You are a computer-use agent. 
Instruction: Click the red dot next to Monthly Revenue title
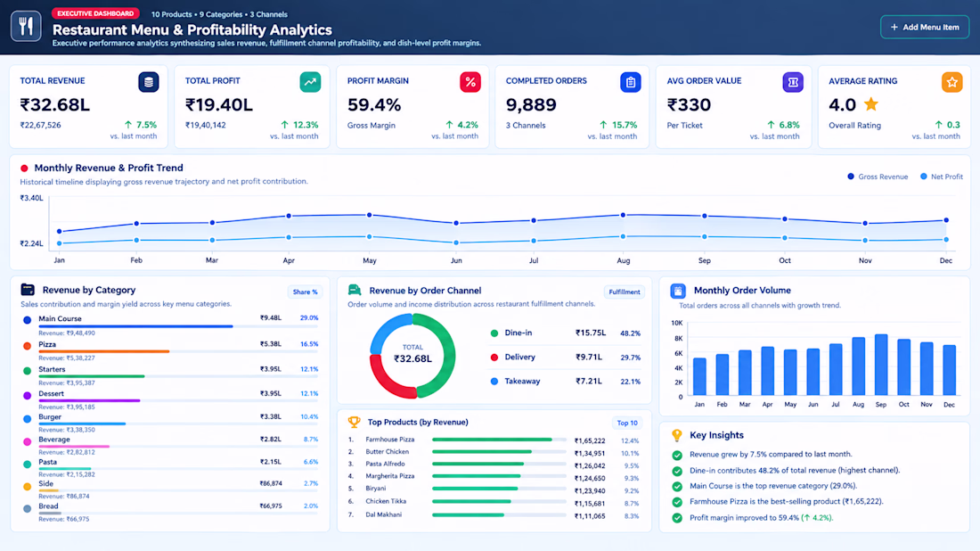coord(24,169)
